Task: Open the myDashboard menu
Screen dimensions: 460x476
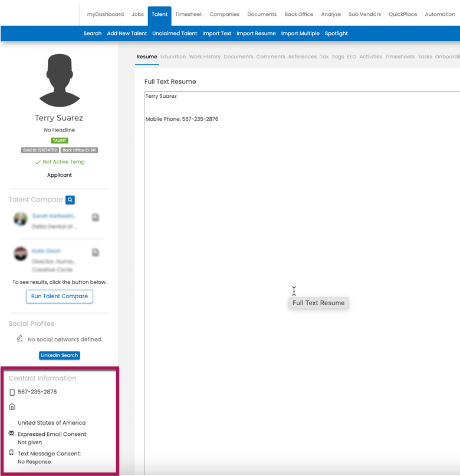Action: tap(106, 14)
